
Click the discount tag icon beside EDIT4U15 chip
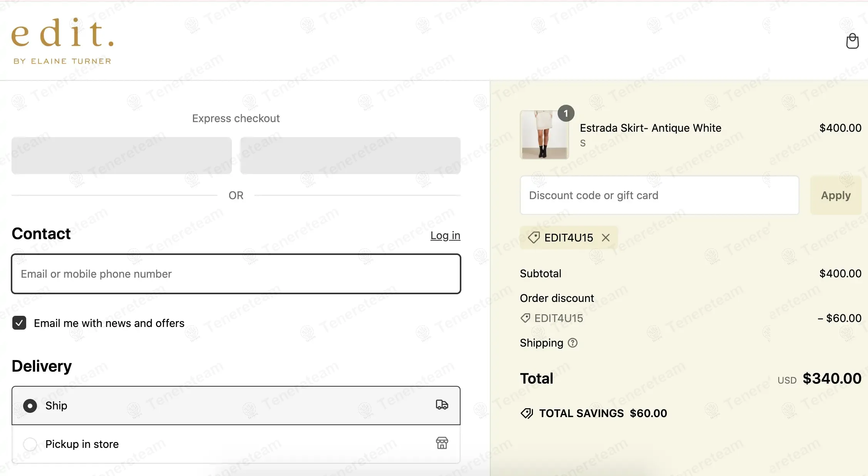click(x=533, y=238)
